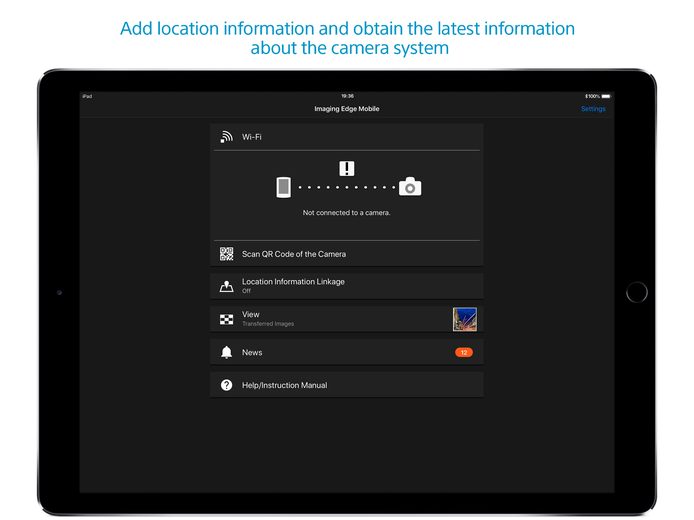Tap the Transferred Images subtitle
Screen dimensions: 694x520
tap(268, 324)
